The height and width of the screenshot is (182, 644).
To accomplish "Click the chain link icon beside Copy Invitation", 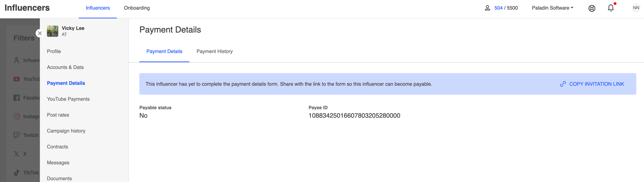I will [563, 84].
